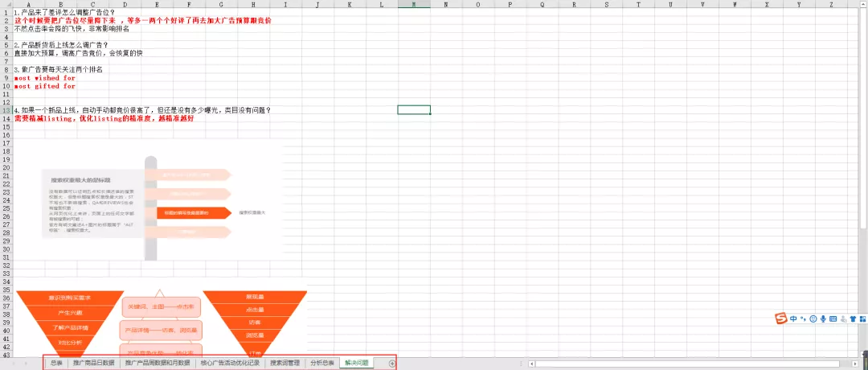This screenshot has width=868, height=370.
Task: Select column M header
Action: [414, 5]
